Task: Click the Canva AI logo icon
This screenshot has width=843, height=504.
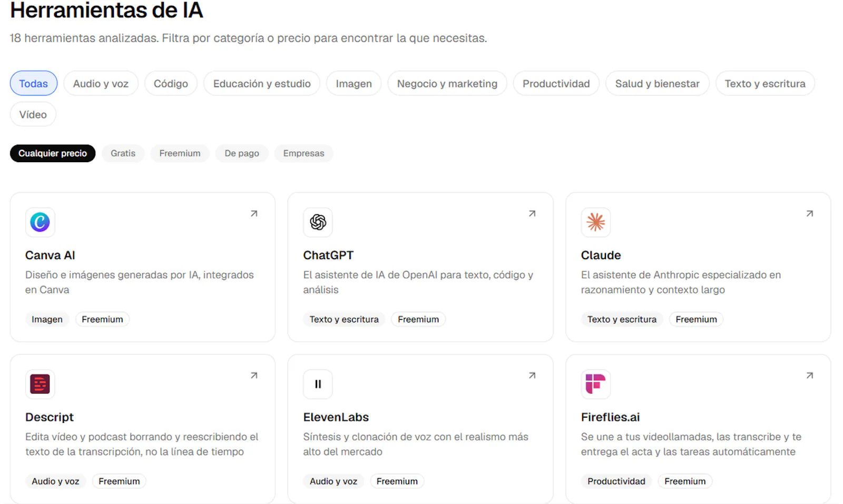Action: (x=40, y=222)
